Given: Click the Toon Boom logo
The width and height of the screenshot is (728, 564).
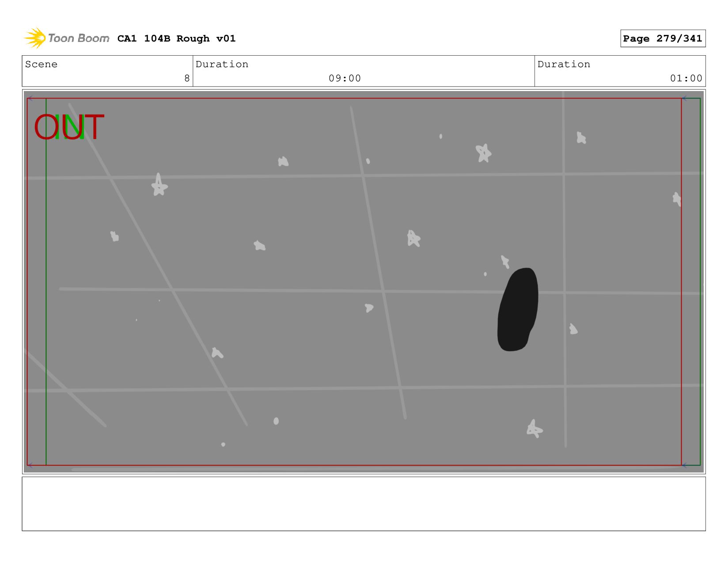Looking at the screenshot, I should click(x=67, y=38).
